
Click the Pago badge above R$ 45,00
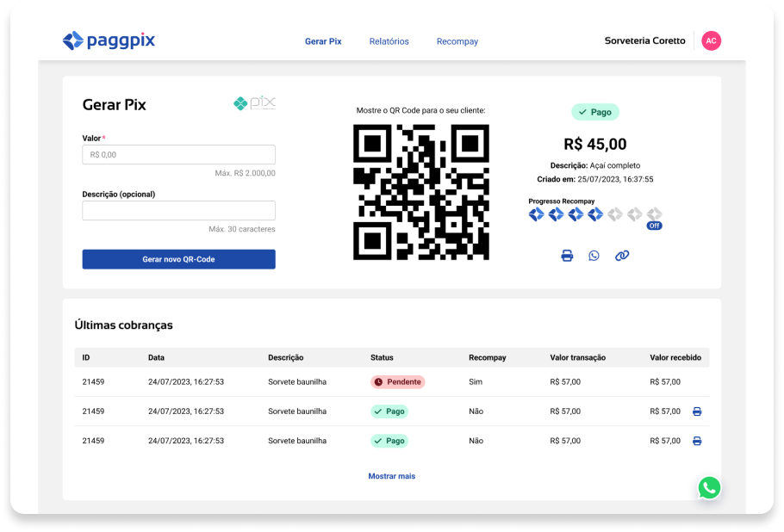point(595,112)
